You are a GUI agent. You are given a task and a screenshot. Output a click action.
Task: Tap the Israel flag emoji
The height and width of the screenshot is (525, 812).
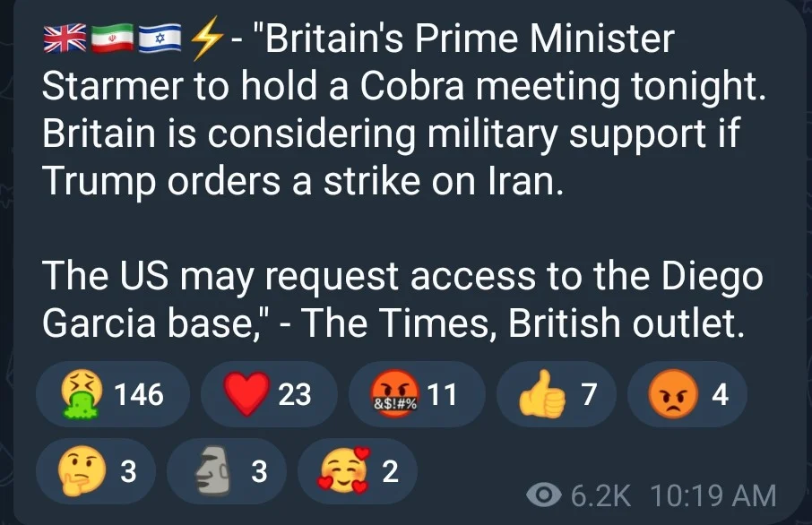[x=160, y=39]
